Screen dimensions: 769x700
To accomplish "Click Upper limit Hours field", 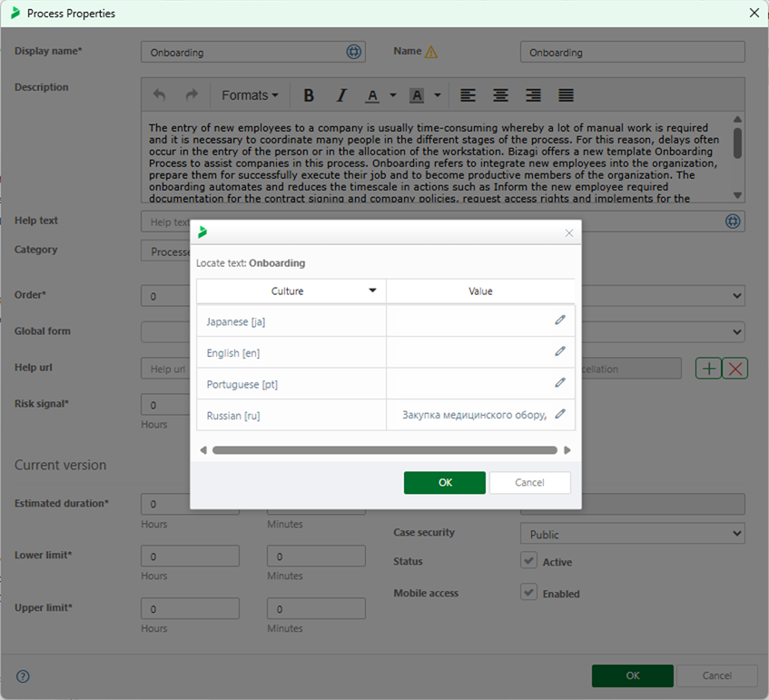I will [x=191, y=609].
